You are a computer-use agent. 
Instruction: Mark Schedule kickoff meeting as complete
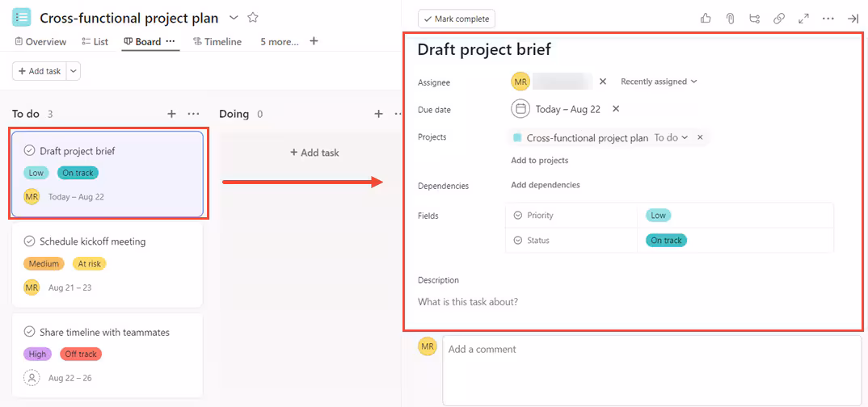coord(30,241)
